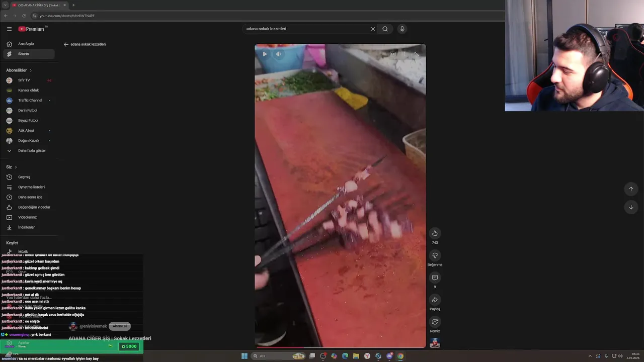Share the Short via Paylaş
This screenshot has height=362, width=644.
coord(435,300)
